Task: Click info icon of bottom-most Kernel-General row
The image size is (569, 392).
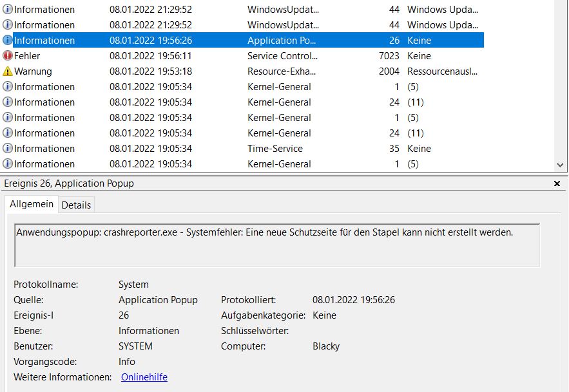Action: click(8, 164)
